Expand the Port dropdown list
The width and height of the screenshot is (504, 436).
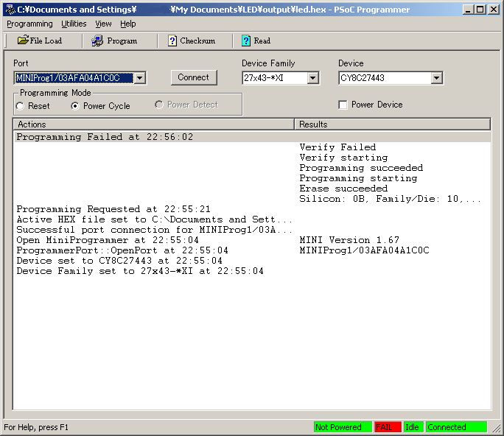tap(140, 78)
